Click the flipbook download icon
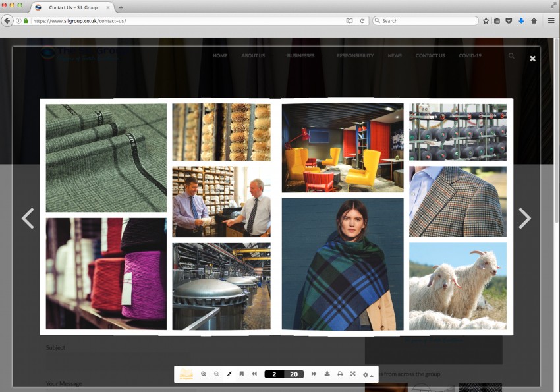Viewport: 560px width, 392px height. click(x=327, y=374)
